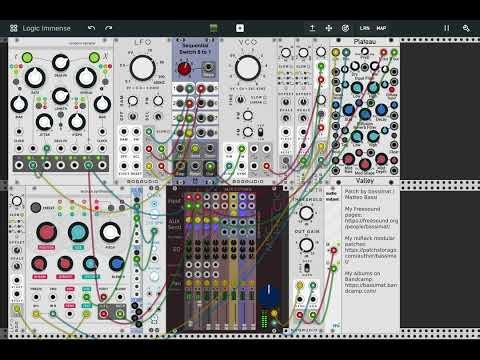The image size is (480, 360).
Task: Click the Sequential Switch 8 to 1 title
Action: click(x=195, y=49)
